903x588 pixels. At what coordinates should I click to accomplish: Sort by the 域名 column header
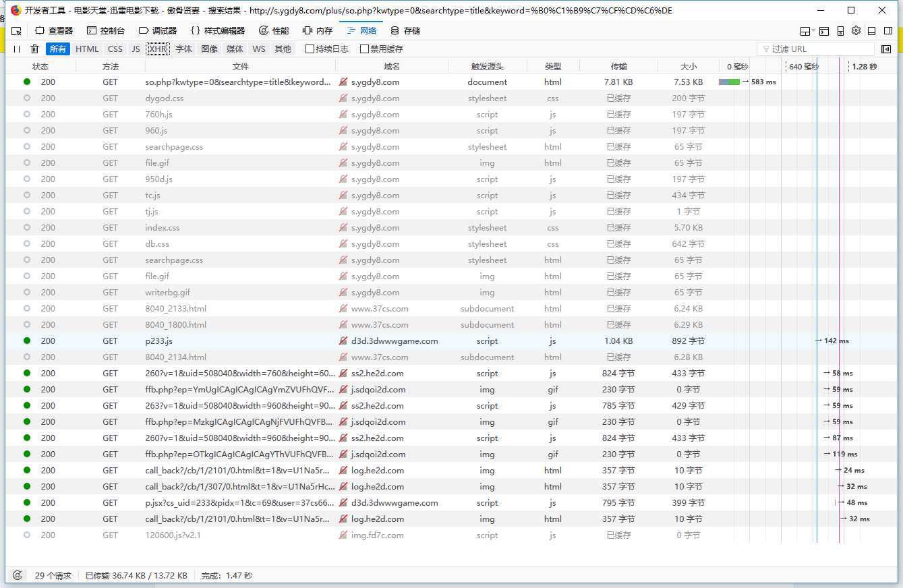[392, 66]
